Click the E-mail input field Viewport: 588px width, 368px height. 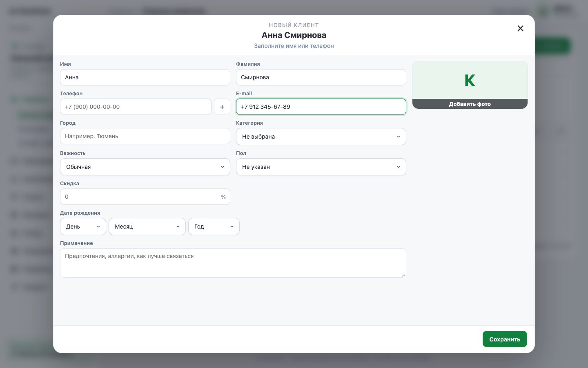pyautogui.click(x=321, y=107)
